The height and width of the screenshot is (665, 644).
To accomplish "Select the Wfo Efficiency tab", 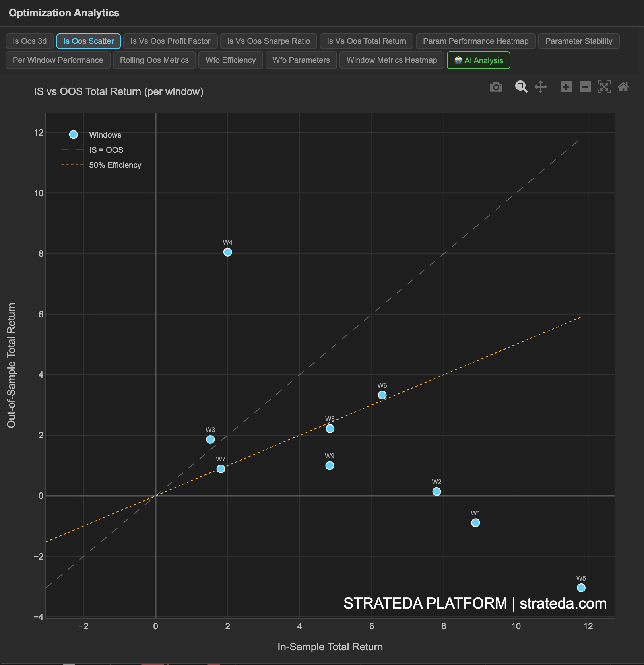I will click(231, 60).
